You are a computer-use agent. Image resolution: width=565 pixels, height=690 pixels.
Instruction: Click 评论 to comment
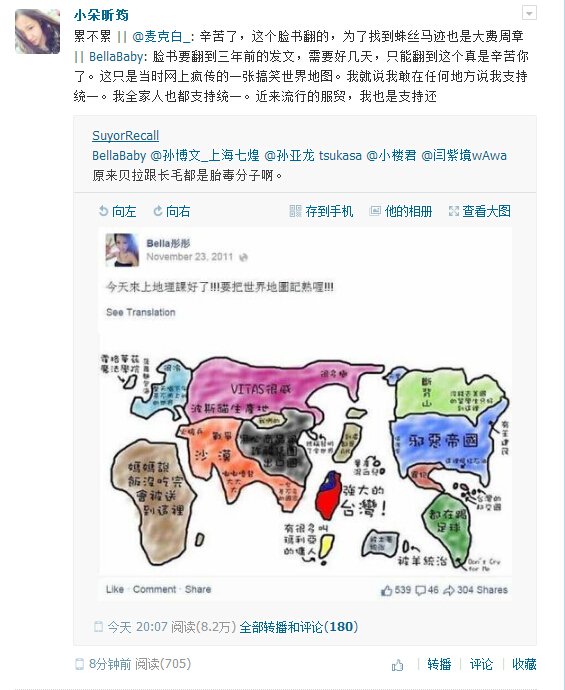click(481, 664)
